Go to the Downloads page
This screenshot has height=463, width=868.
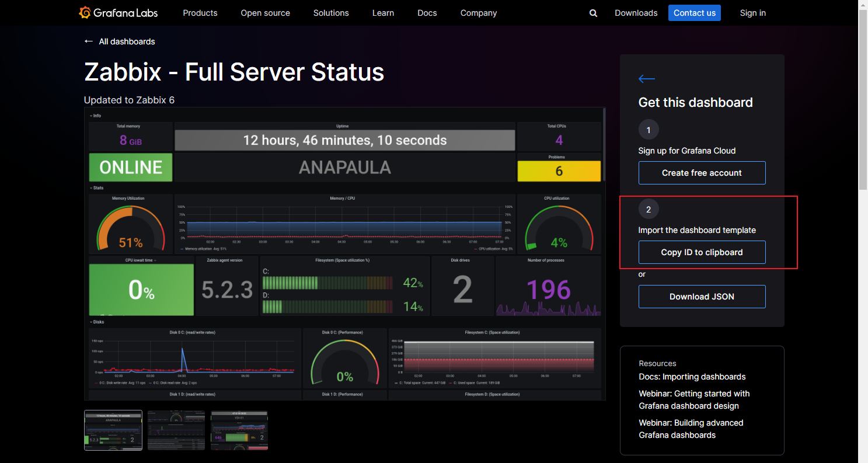coord(636,13)
